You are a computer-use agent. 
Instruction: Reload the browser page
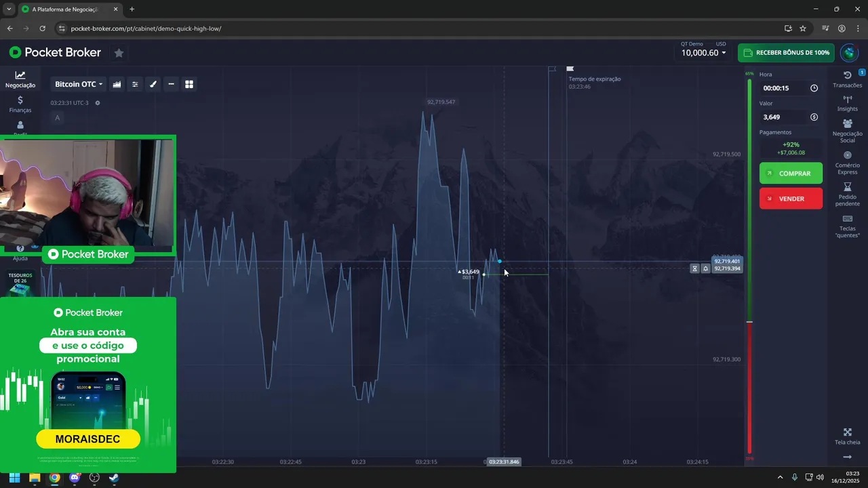tap(42, 28)
